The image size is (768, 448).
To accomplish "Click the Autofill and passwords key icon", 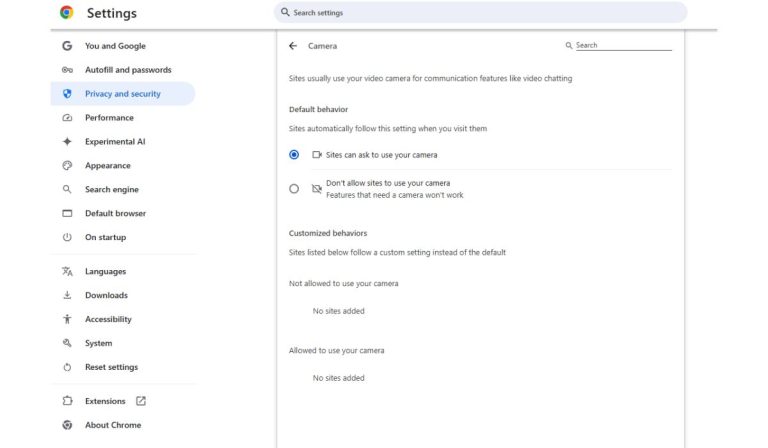I will 67,70.
